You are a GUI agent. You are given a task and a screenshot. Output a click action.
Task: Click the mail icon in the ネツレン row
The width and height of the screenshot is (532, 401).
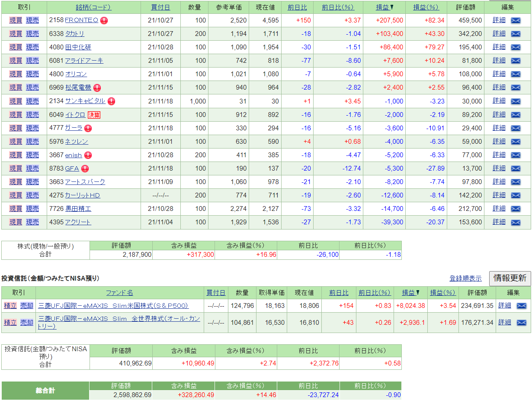coord(516,142)
